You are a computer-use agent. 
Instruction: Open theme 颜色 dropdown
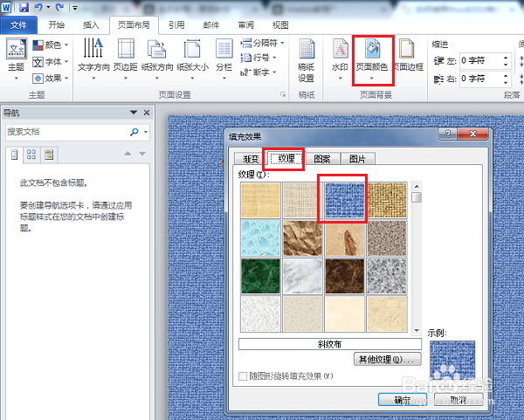tap(51, 45)
